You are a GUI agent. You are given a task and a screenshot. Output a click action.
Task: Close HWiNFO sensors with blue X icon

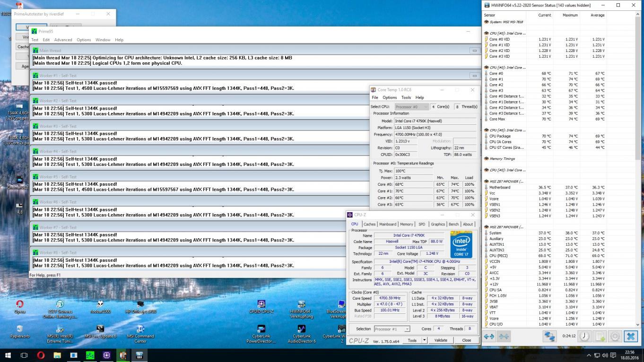tap(630, 336)
